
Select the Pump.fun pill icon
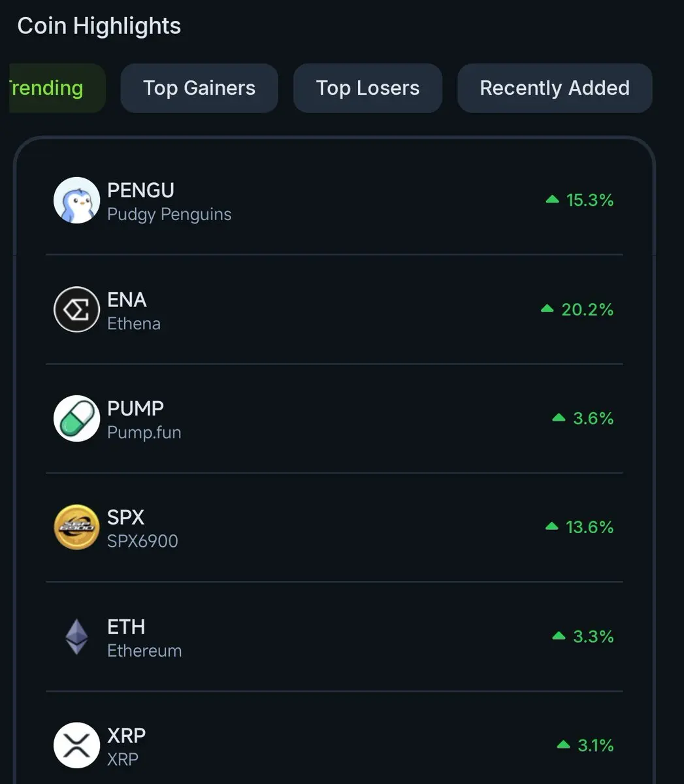76,418
